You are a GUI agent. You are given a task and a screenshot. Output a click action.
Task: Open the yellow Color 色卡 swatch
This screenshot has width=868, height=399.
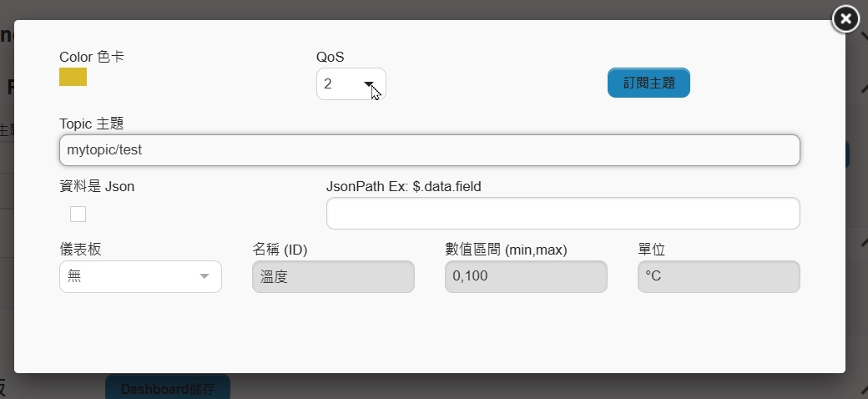73,77
